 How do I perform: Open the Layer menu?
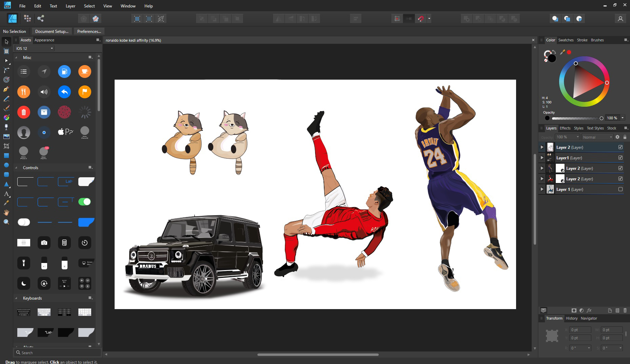click(70, 6)
